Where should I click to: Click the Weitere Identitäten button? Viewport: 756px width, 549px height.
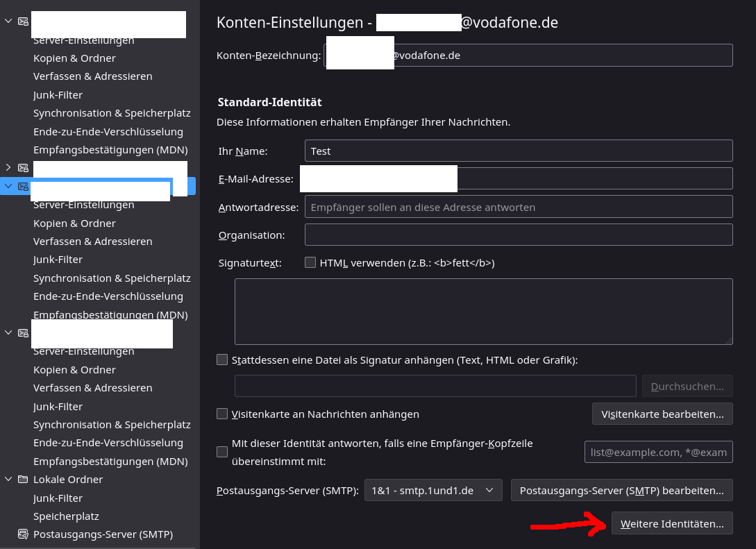672,523
